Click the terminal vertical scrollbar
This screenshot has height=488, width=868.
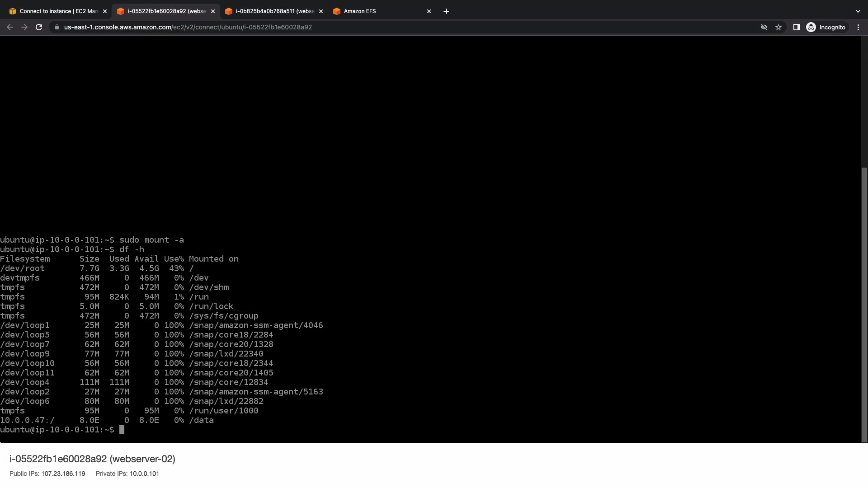[x=864, y=303]
